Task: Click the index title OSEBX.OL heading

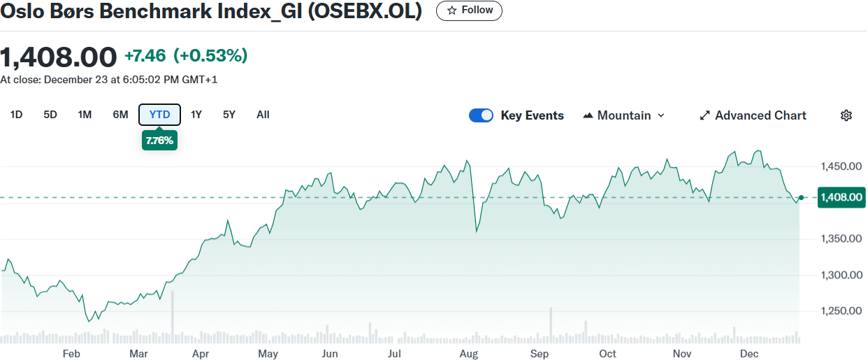Action: click(211, 11)
